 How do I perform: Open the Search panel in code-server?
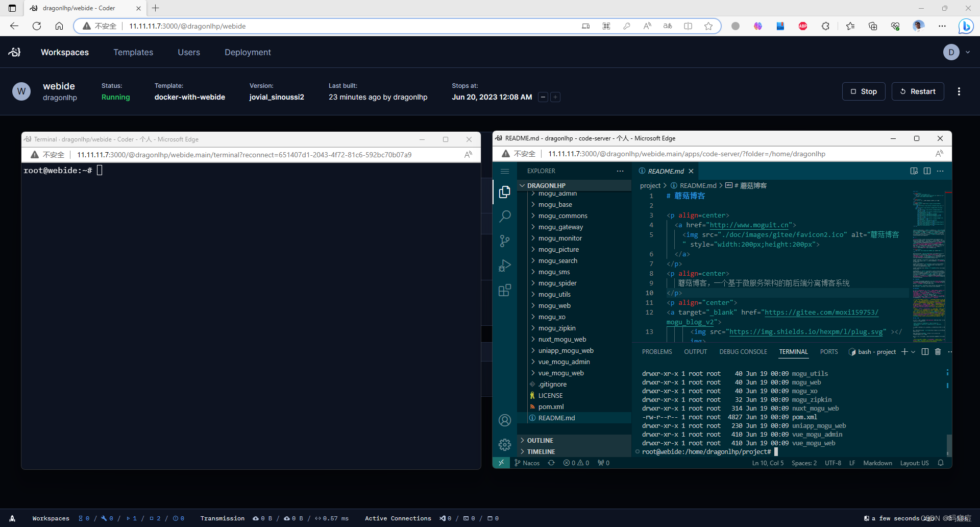click(505, 217)
